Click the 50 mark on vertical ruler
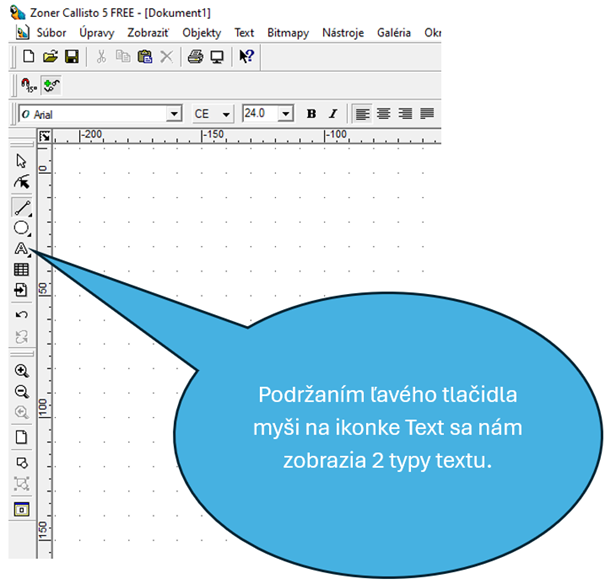Viewport: 605px width, 584px height. [x=43, y=288]
